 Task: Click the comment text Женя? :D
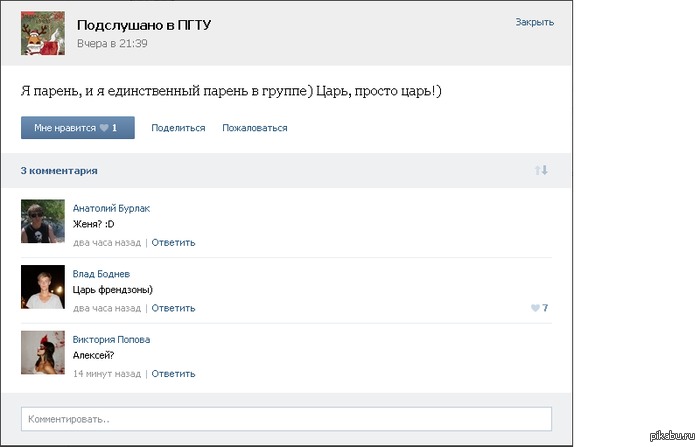[x=93, y=224]
